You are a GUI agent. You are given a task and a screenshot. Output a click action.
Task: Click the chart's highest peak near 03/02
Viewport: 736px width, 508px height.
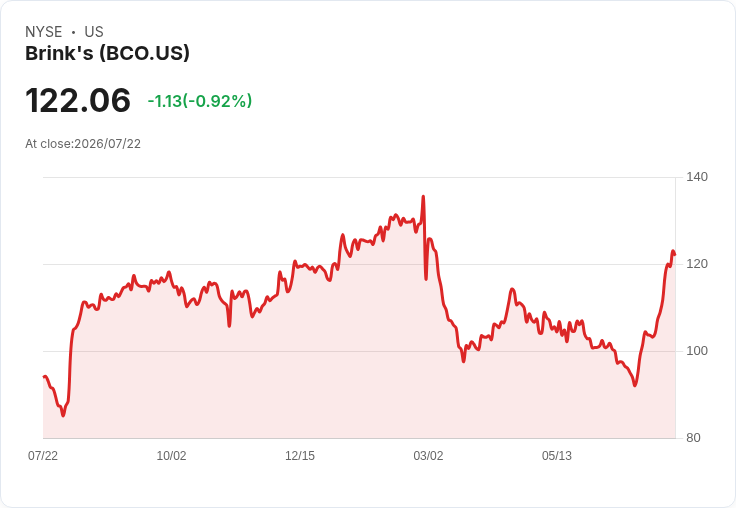(x=423, y=197)
